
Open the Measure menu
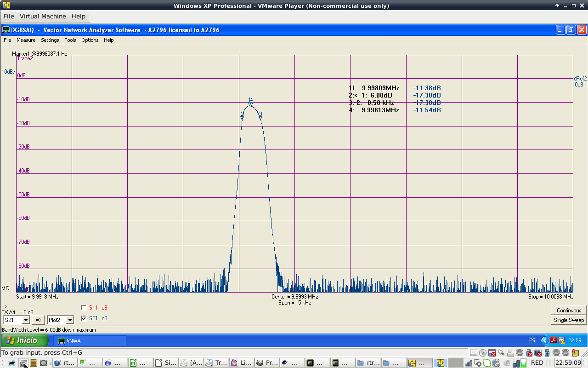(x=26, y=40)
